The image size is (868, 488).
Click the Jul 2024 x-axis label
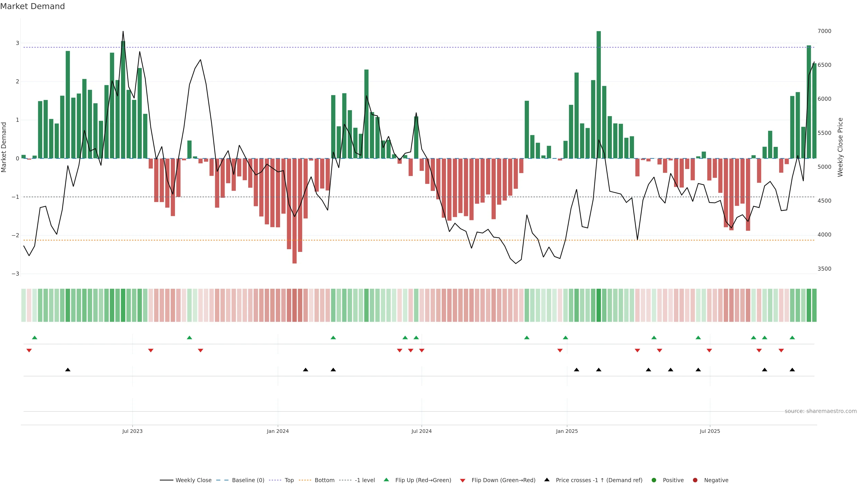point(421,431)
